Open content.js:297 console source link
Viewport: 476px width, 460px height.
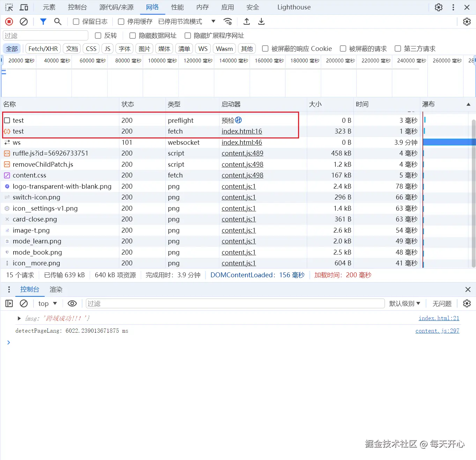437,331
